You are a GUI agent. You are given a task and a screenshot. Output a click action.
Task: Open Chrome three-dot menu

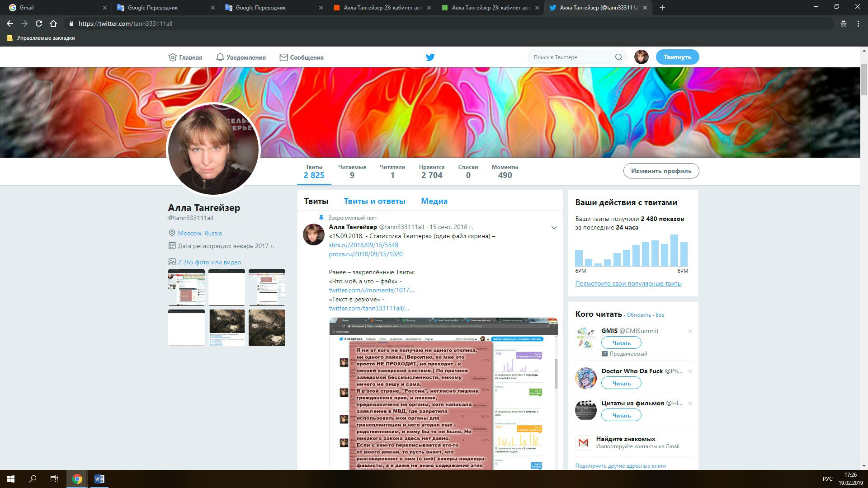click(x=858, y=23)
